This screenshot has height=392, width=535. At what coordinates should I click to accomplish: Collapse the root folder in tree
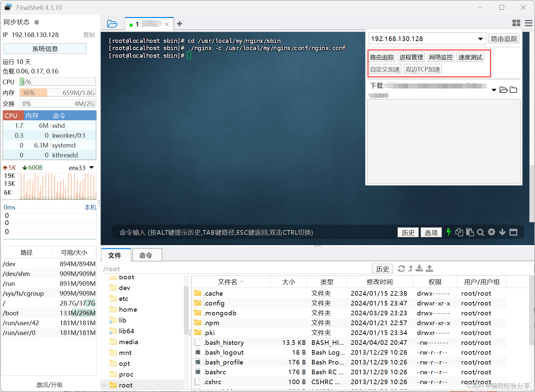104,385
